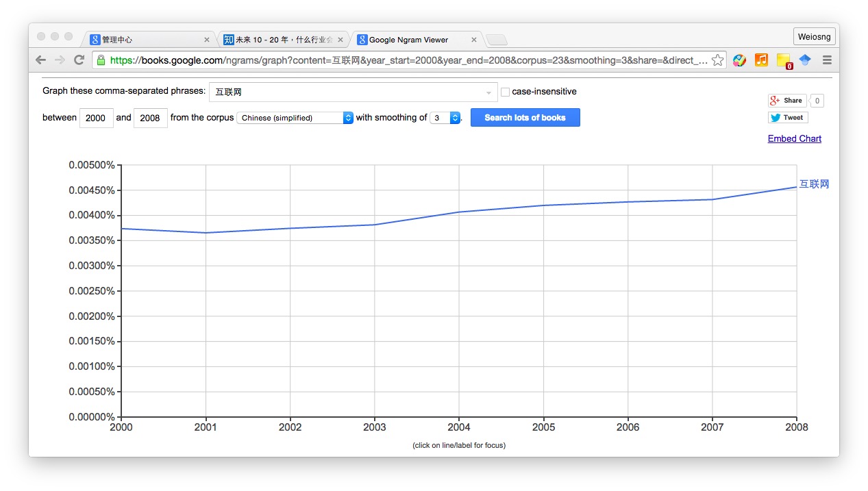Open the yellow sticky note extension
Screen dimensions: 868x491
(x=784, y=60)
